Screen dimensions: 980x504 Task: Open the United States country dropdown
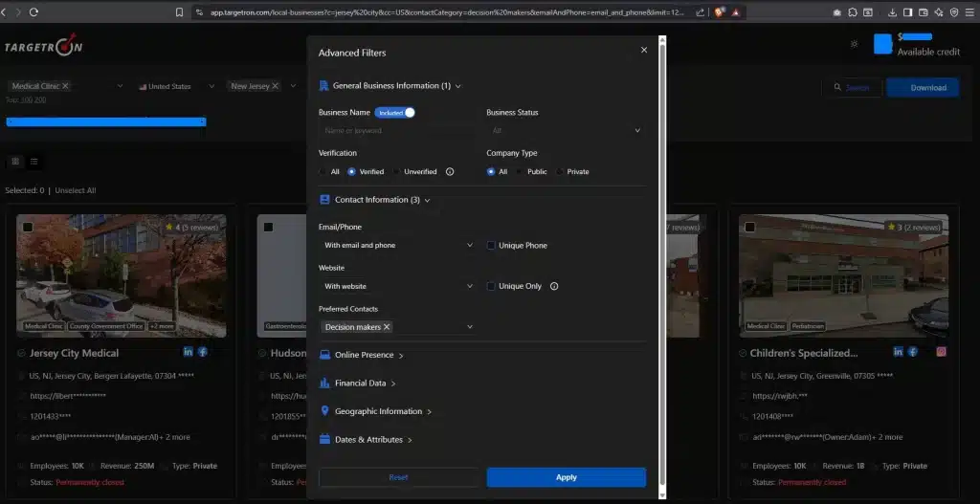[177, 86]
